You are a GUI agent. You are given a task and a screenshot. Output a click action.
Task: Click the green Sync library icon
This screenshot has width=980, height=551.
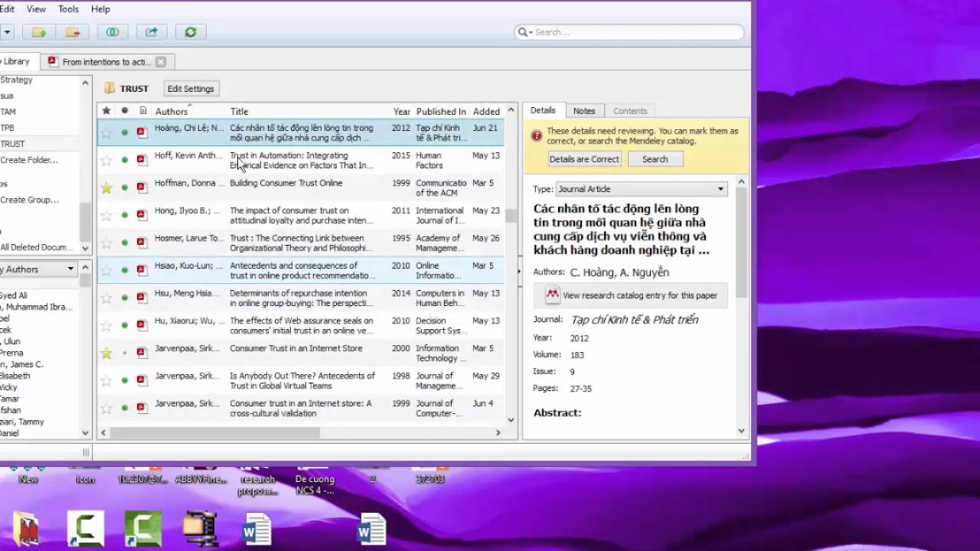tap(191, 32)
